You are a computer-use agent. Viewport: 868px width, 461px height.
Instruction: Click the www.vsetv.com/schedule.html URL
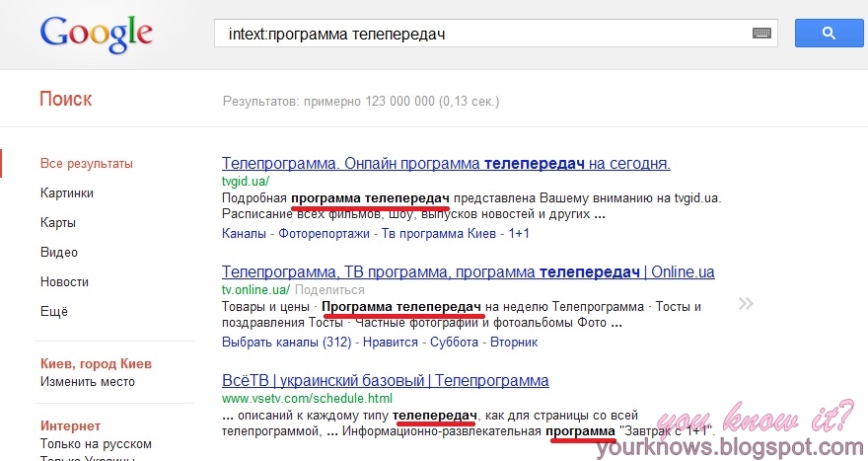(x=307, y=398)
